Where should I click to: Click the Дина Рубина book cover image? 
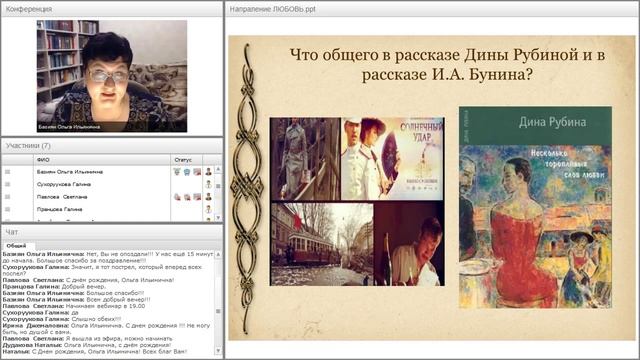[535, 207]
